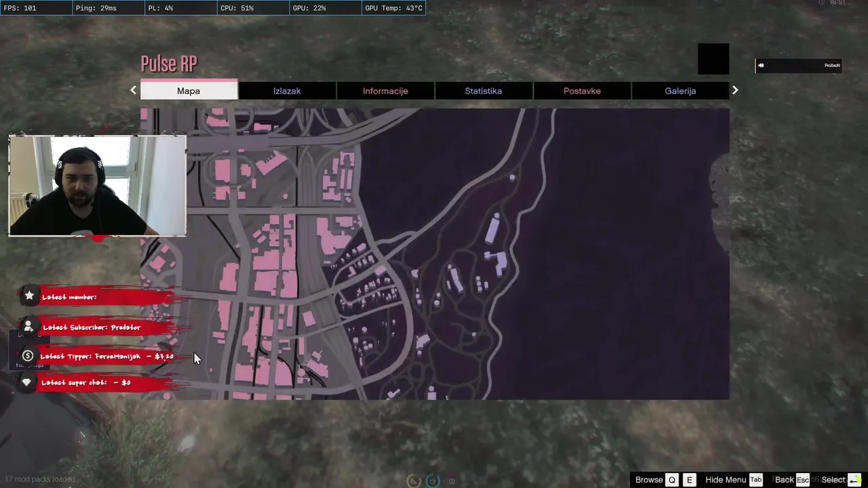Click the black player avatar box
Viewport: 868px width, 488px height.
click(713, 59)
